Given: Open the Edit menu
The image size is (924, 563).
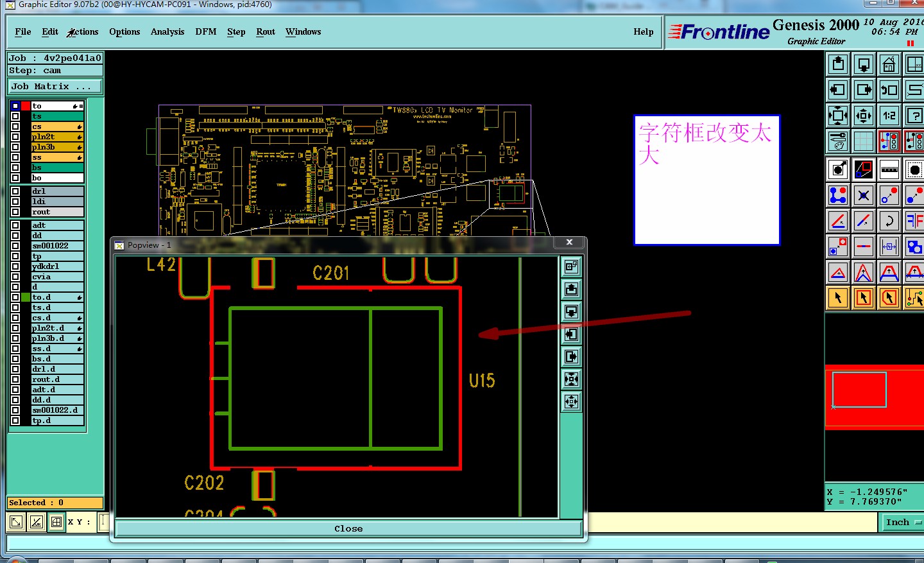Looking at the screenshot, I should [x=50, y=32].
